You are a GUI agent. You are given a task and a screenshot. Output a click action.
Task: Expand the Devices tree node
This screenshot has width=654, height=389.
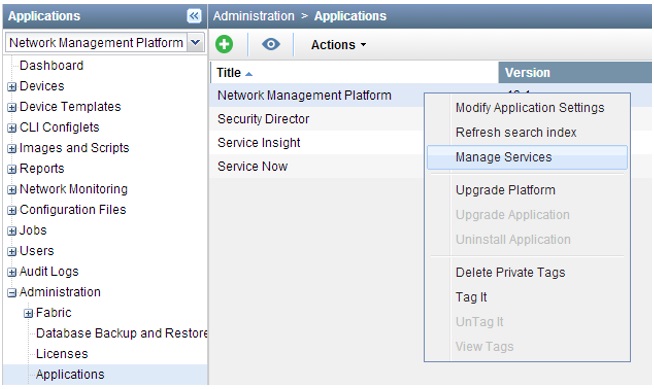[x=12, y=87]
